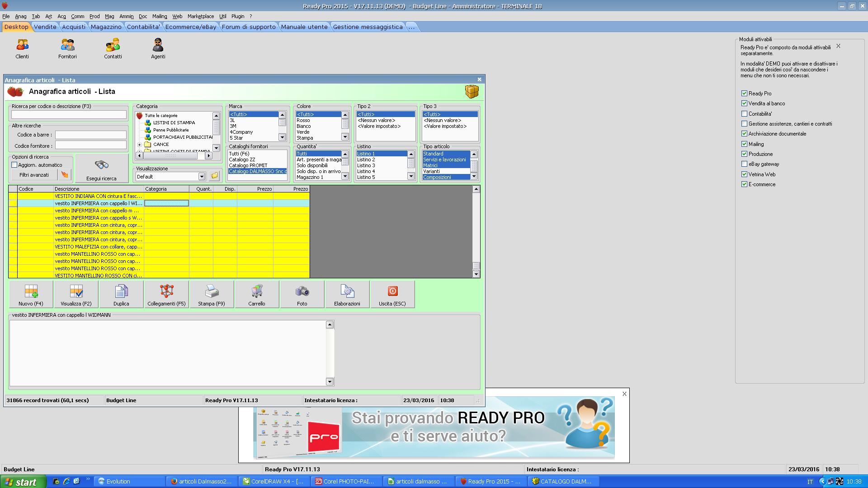Switch to Corel PHOTO-PAINT taskbar item
The image size is (868, 488).
click(x=347, y=482)
